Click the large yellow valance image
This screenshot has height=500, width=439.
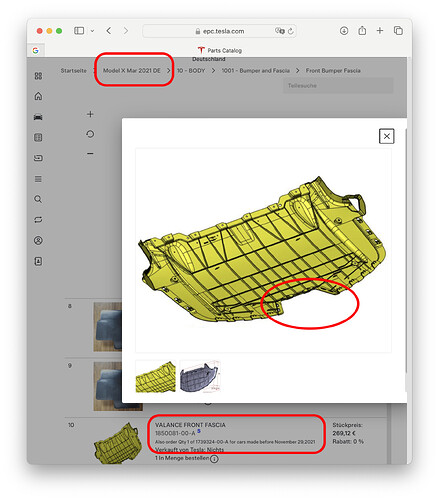click(263, 250)
